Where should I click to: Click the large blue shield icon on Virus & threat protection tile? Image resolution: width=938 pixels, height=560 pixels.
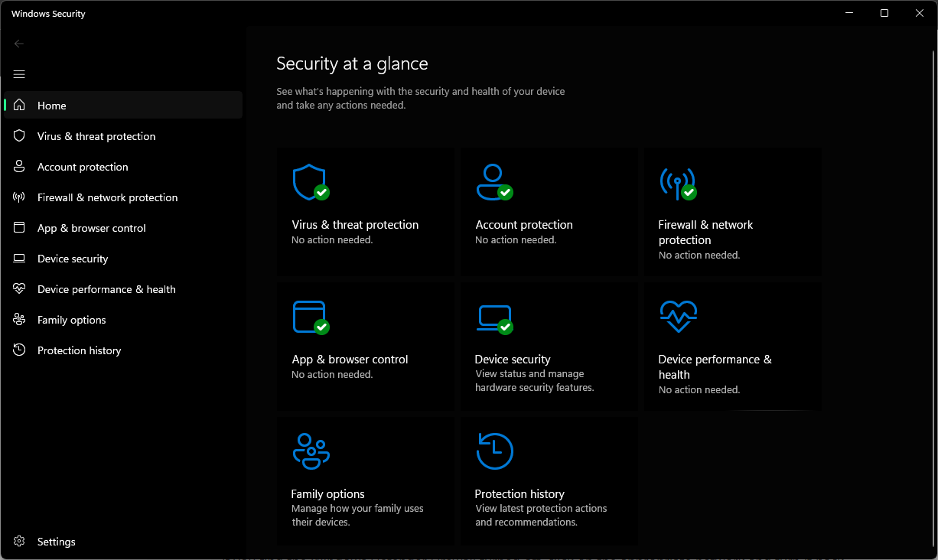click(309, 182)
